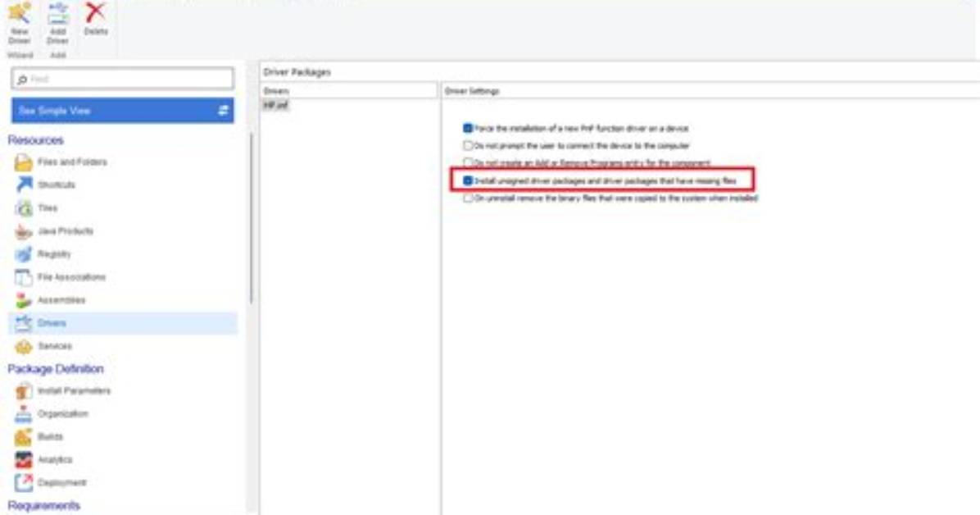
Task: Select the Drivers icon in the sidebar
Action: click(x=23, y=323)
